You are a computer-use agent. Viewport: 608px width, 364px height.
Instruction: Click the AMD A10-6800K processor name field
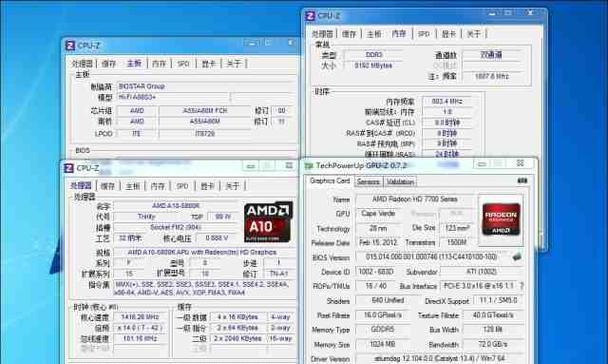click(176, 205)
